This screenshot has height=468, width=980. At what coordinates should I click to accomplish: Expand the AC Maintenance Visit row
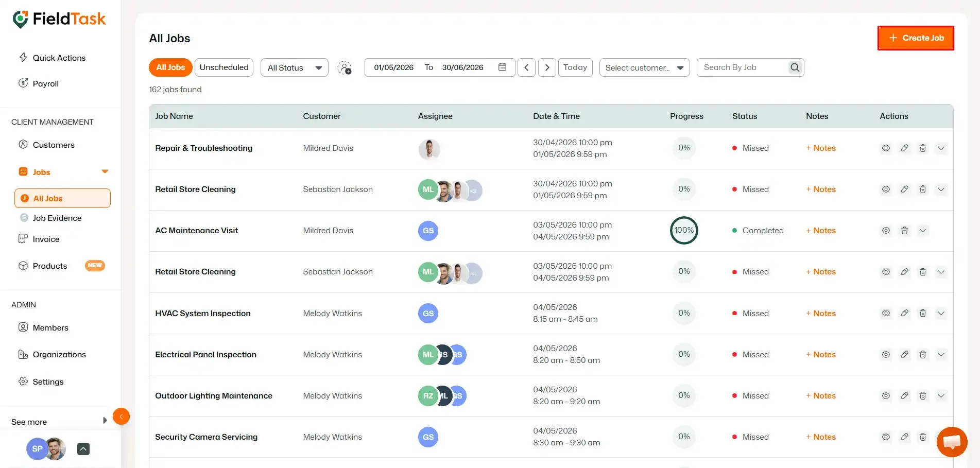pos(923,231)
